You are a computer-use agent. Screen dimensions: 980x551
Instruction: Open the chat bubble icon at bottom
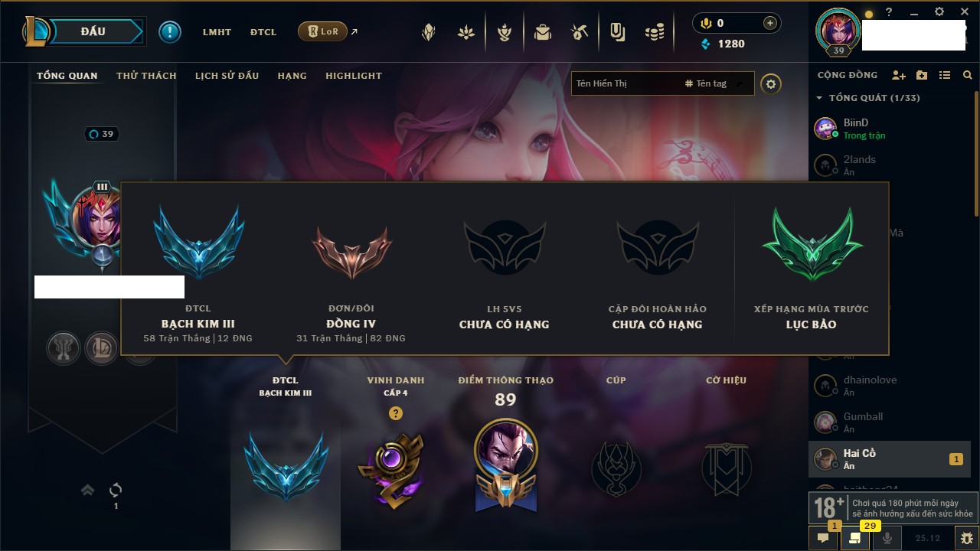tap(823, 538)
